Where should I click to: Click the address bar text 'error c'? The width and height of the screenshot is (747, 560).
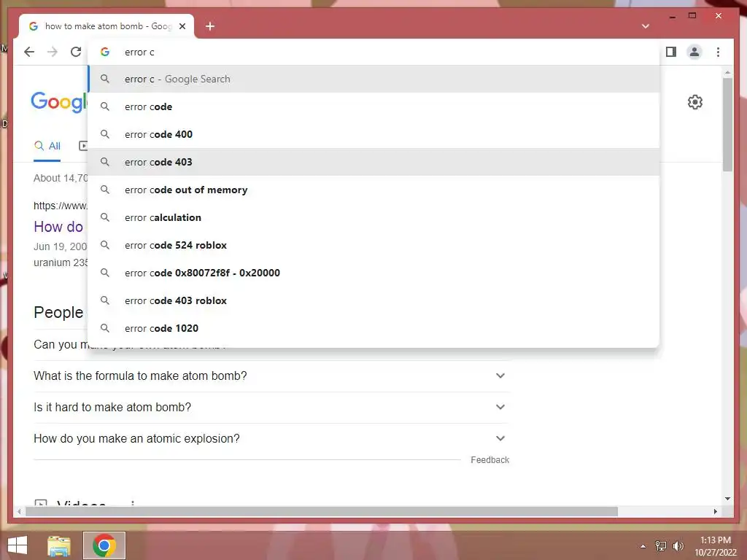pyautogui.click(x=139, y=52)
